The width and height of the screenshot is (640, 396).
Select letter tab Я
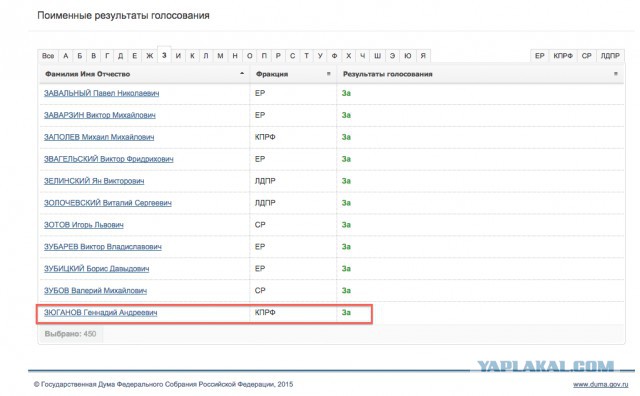point(423,56)
